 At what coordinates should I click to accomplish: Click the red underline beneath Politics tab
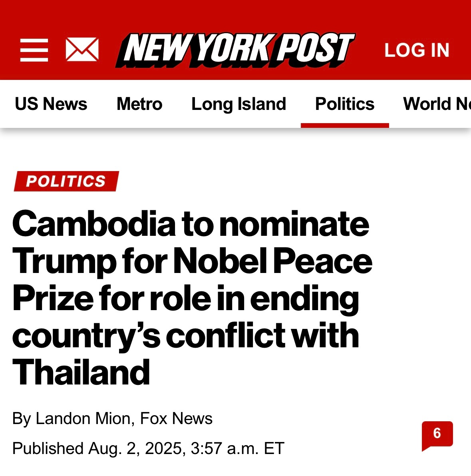pos(344,125)
